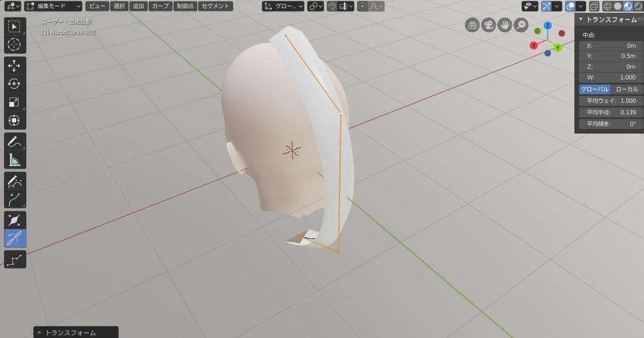Click the Y value field 0.5m
Screen dimensions: 644x338
pyautogui.click(x=611, y=56)
